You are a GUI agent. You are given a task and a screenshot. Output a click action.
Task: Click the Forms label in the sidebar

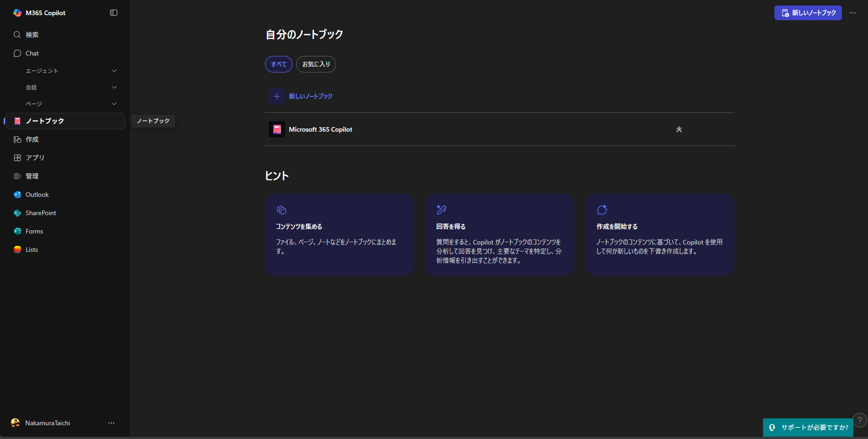click(34, 231)
